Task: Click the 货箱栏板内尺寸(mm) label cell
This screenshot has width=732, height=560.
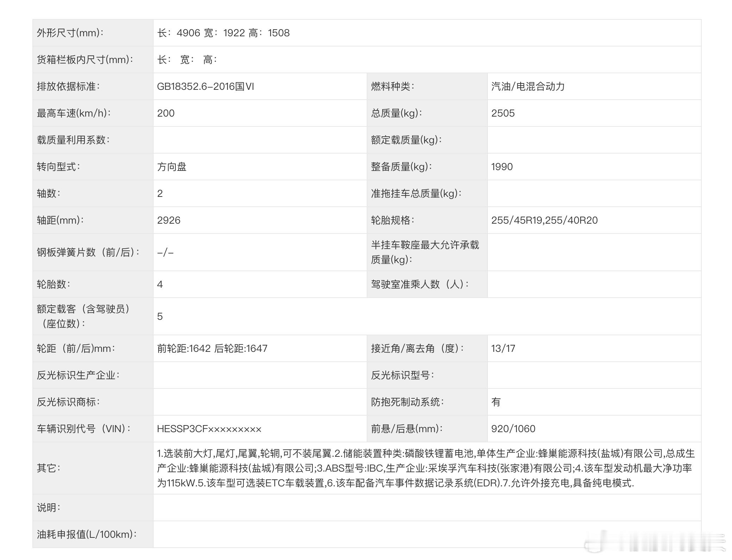Action: tap(85, 60)
